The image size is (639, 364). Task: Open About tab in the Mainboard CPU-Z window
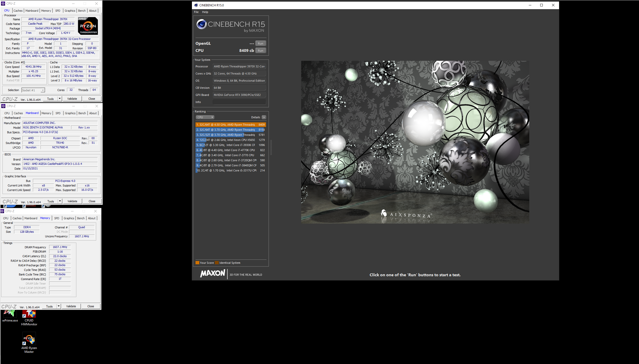pyautogui.click(x=93, y=113)
